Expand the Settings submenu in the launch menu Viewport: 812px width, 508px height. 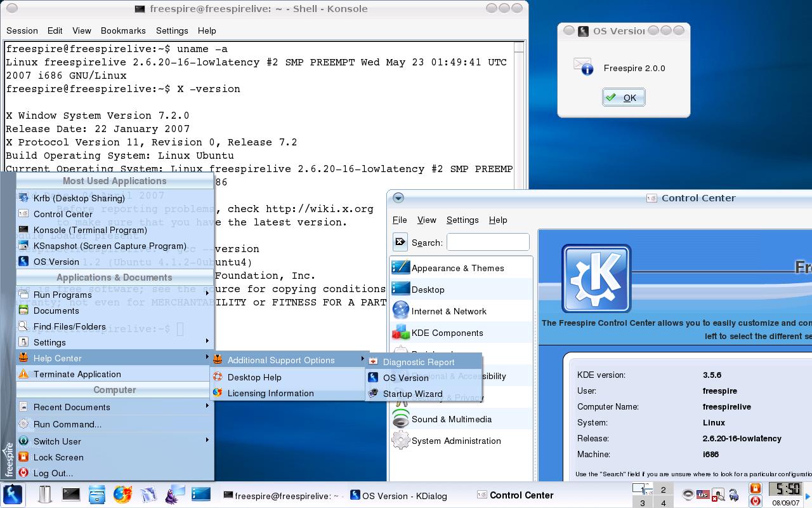tap(115, 342)
